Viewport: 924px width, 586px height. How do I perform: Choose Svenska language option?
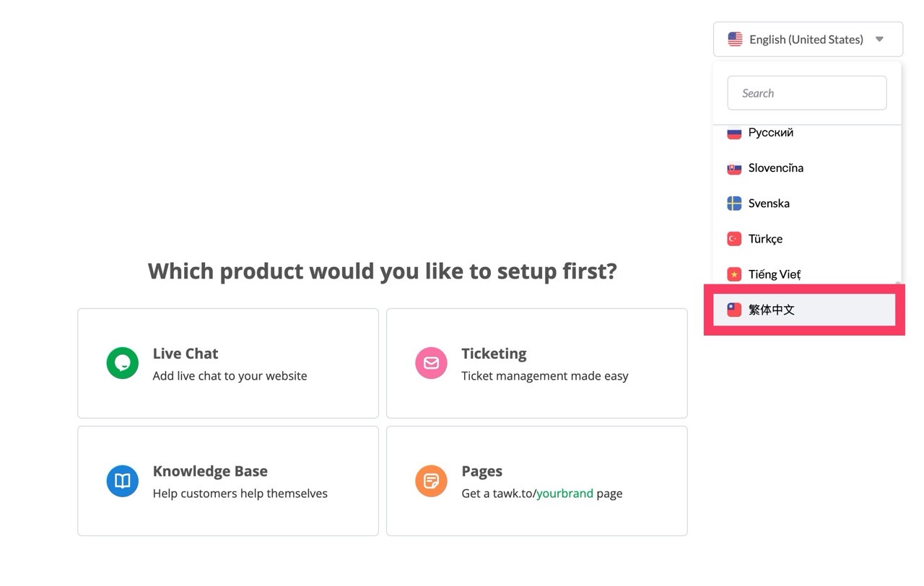pyautogui.click(x=769, y=204)
